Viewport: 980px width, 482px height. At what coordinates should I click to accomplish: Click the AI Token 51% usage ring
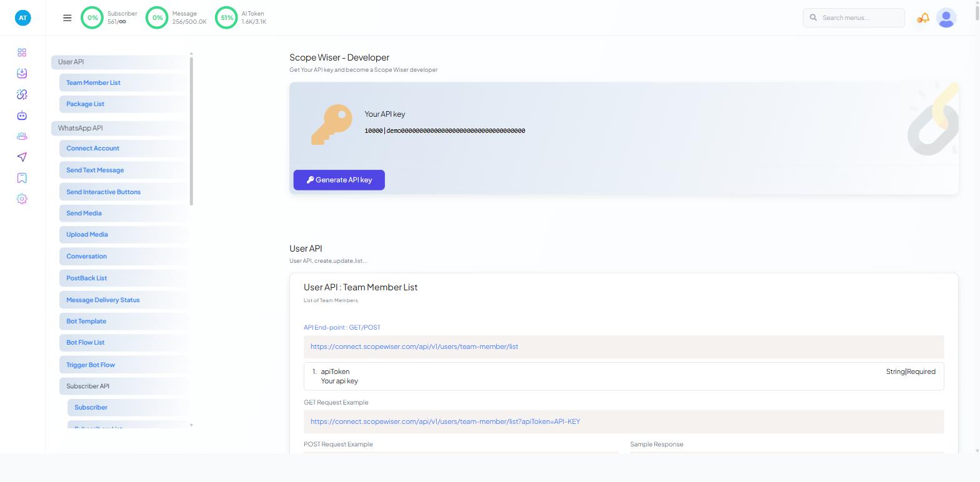[x=227, y=17]
